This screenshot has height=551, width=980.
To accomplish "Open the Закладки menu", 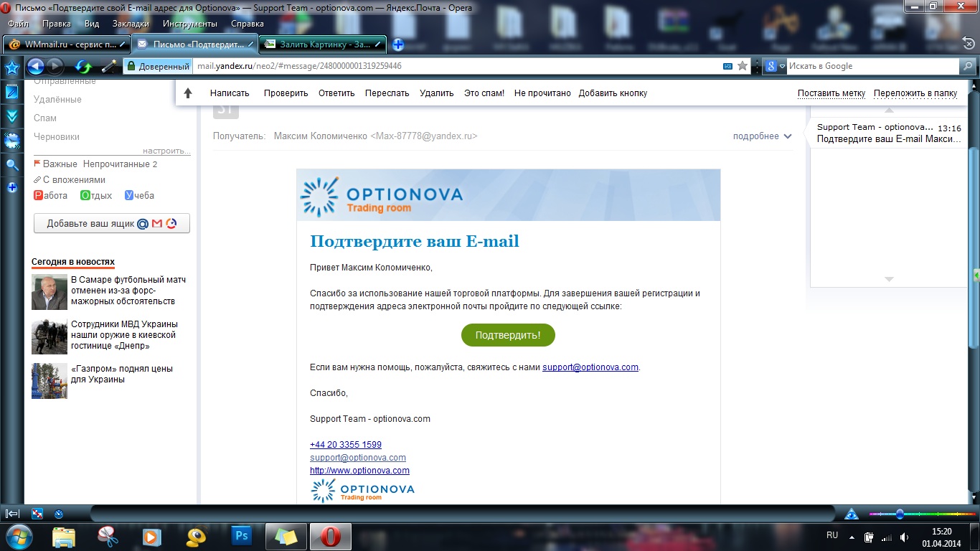I will [x=131, y=24].
